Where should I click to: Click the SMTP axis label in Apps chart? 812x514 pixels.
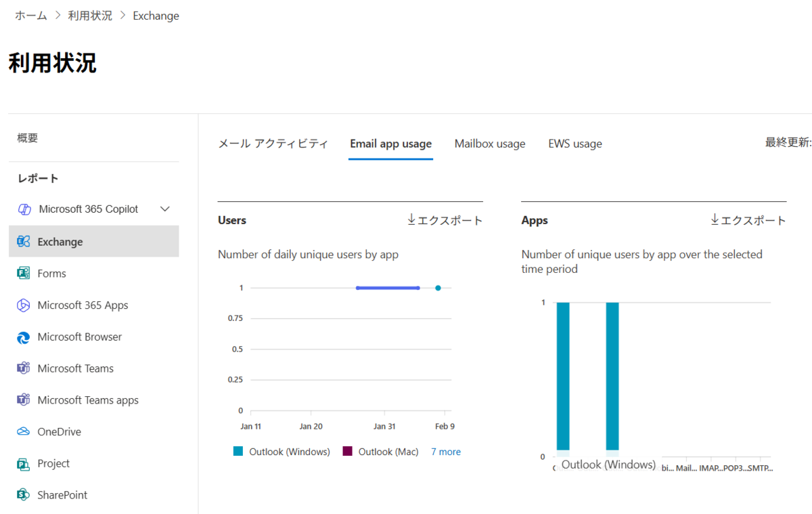760,468
